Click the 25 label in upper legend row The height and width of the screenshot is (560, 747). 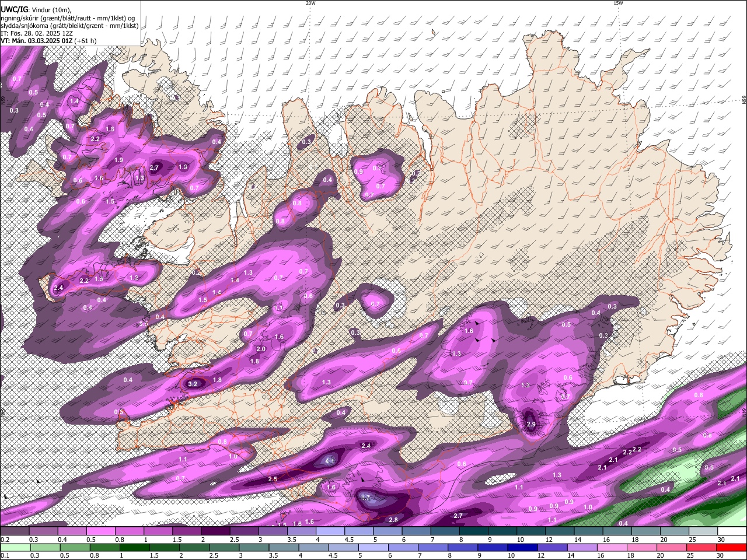point(692,540)
